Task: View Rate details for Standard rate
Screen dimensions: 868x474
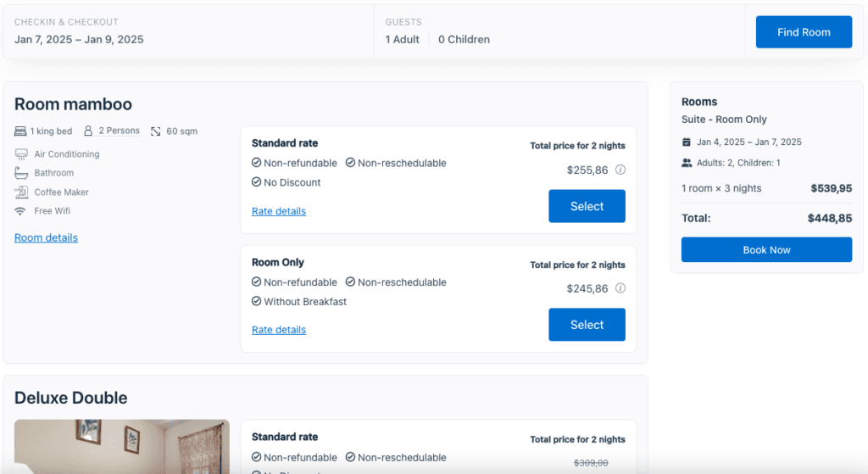Action: 279,211
